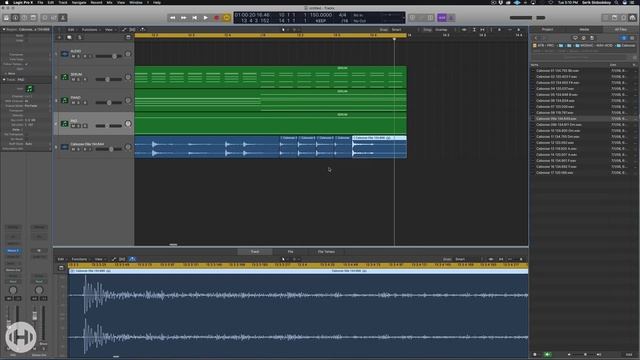Open the Loop Browser button
Viewport: 640px width, 360px height.
pos(624,18)
